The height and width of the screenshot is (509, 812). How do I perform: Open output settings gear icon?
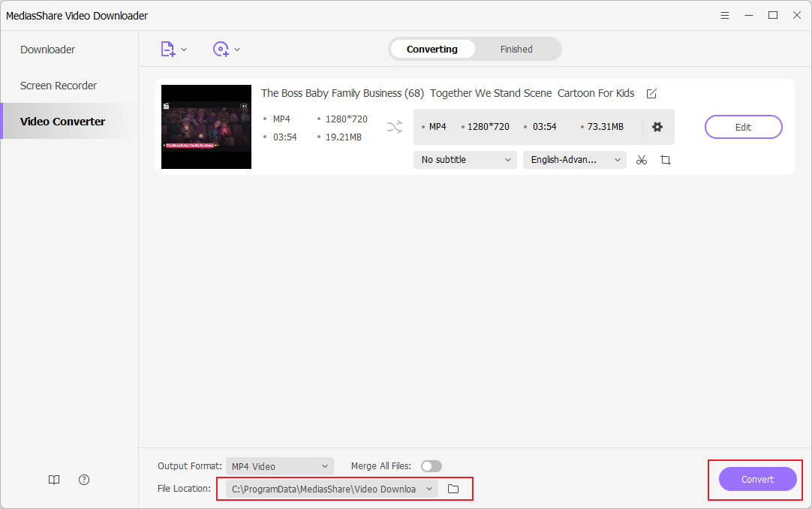tap(657, 127)
